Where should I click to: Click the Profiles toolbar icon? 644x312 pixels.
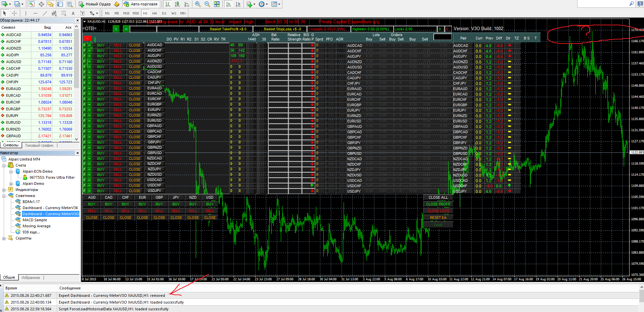pos(17,4)
